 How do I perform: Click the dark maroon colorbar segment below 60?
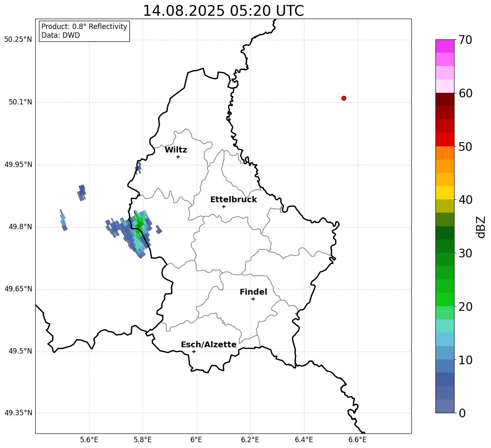tap(445, 99)
